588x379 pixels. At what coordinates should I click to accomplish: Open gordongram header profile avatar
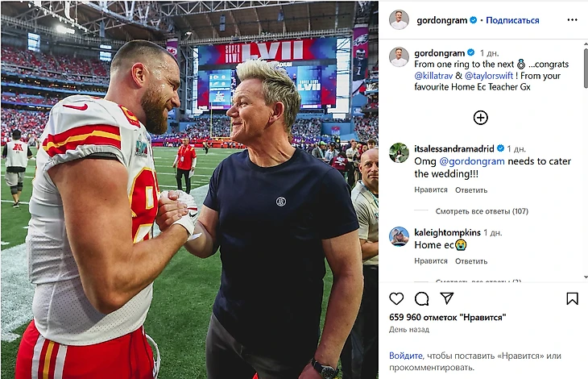pyautogui.click(x=399, y=20)
